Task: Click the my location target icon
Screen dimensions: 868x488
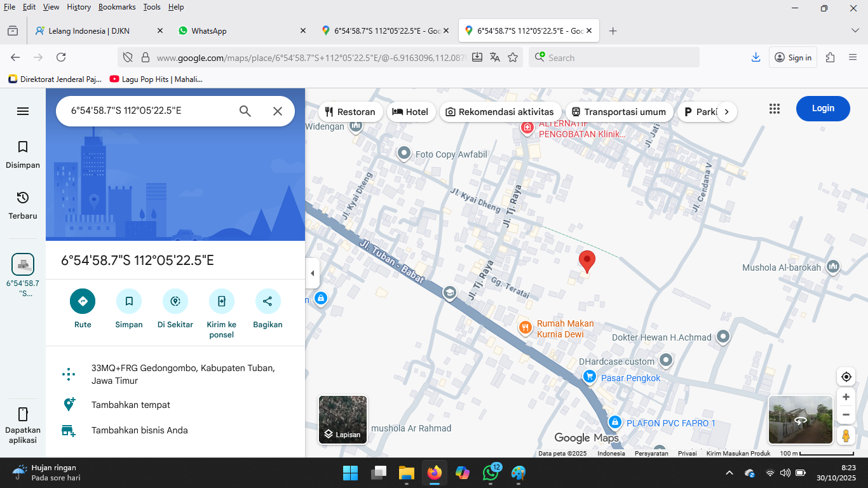Action: (x=846, y=377)
